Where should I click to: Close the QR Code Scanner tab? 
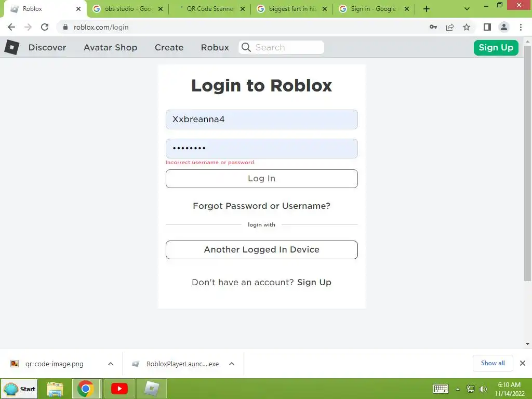243,9
